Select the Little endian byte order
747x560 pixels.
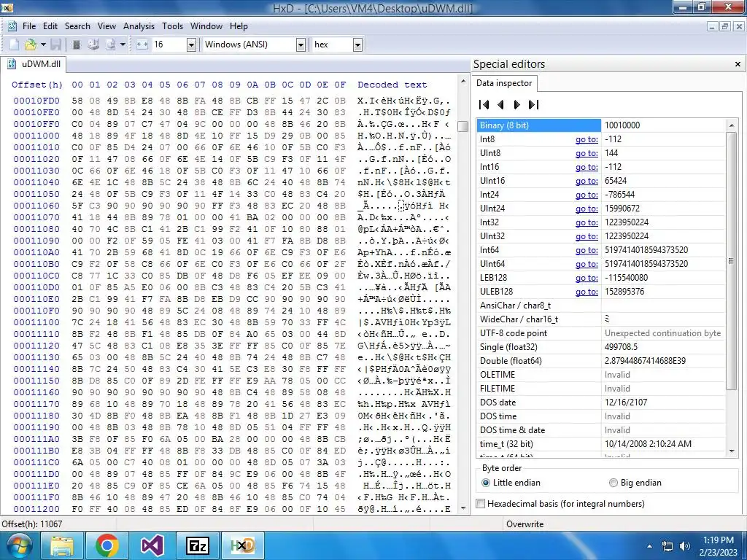(x=511, y=483)
